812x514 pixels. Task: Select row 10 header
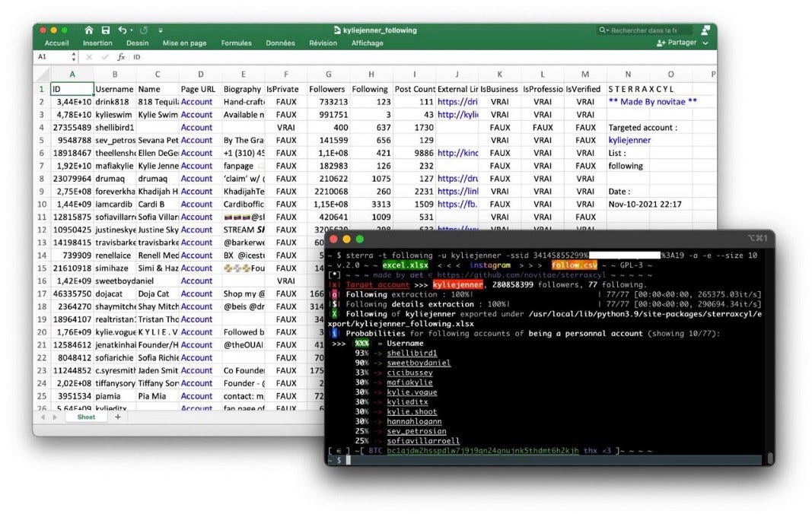[42, 205]
